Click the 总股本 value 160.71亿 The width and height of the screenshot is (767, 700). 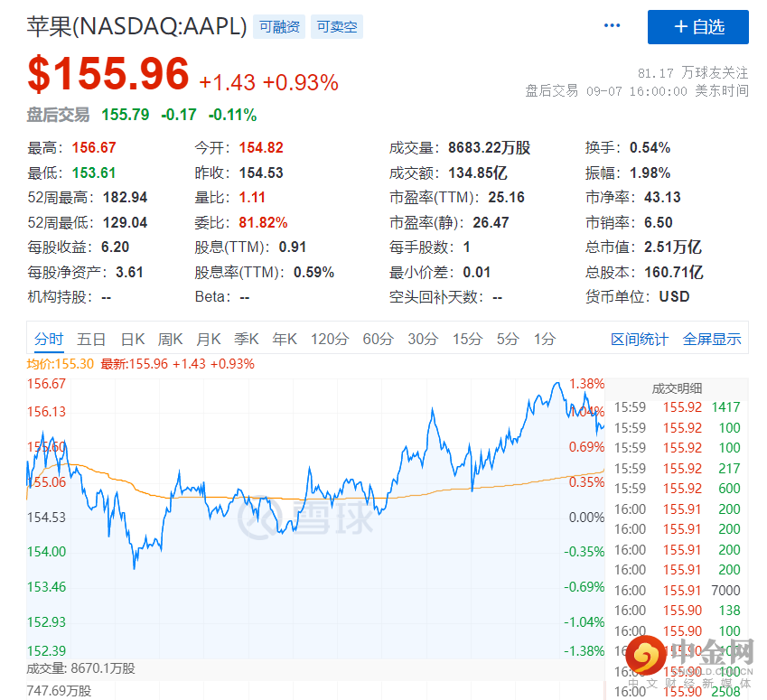click(x=674, y=272)
